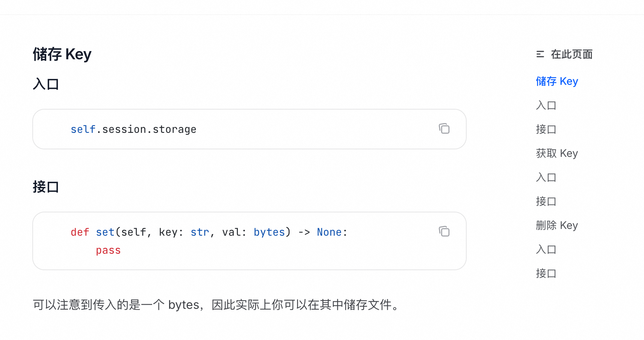Open 接口 under 储存 Key in the outline
This screenshot has width=644, height=340.
tap(546, 129)
